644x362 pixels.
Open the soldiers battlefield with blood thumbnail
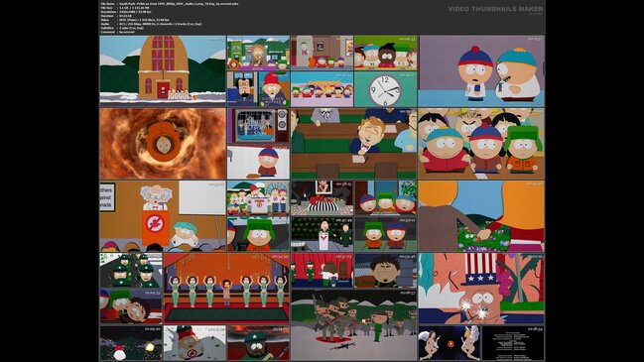tap(354, 324)
